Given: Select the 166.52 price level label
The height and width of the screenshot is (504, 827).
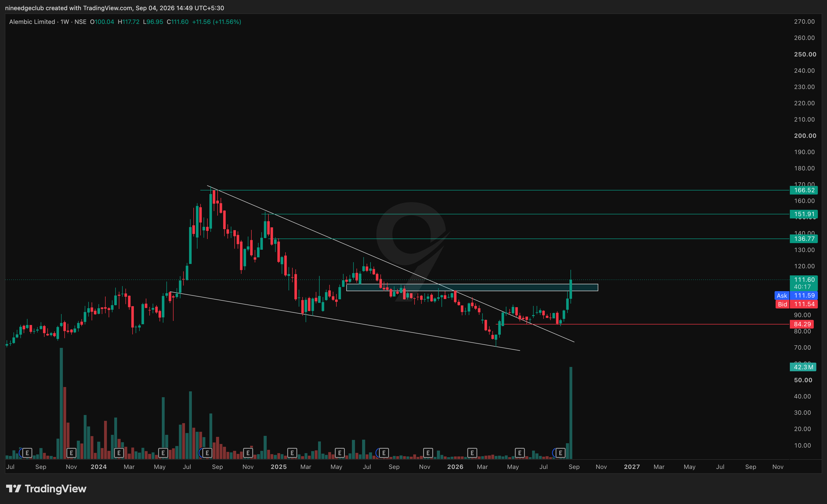Looking at the screenshot, I should [x=804, y=190].
